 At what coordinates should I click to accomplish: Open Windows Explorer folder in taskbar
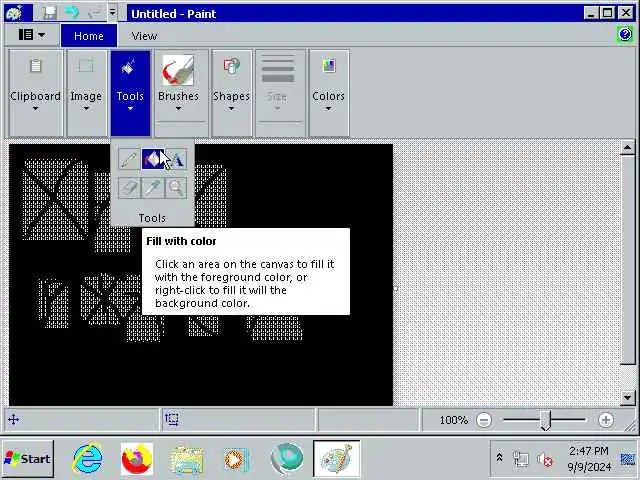186,460
